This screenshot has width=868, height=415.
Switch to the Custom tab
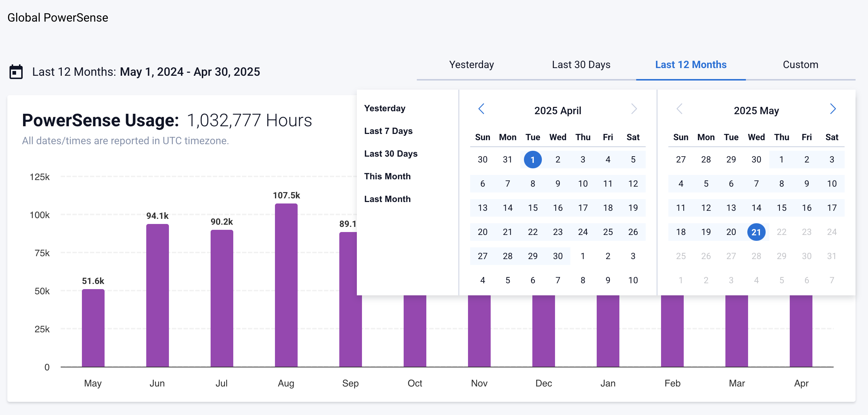click(800, 65)
